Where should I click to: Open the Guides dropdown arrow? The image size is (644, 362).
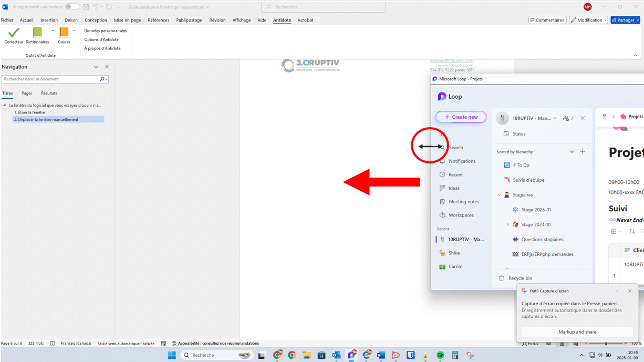click(x=74, y=30)
